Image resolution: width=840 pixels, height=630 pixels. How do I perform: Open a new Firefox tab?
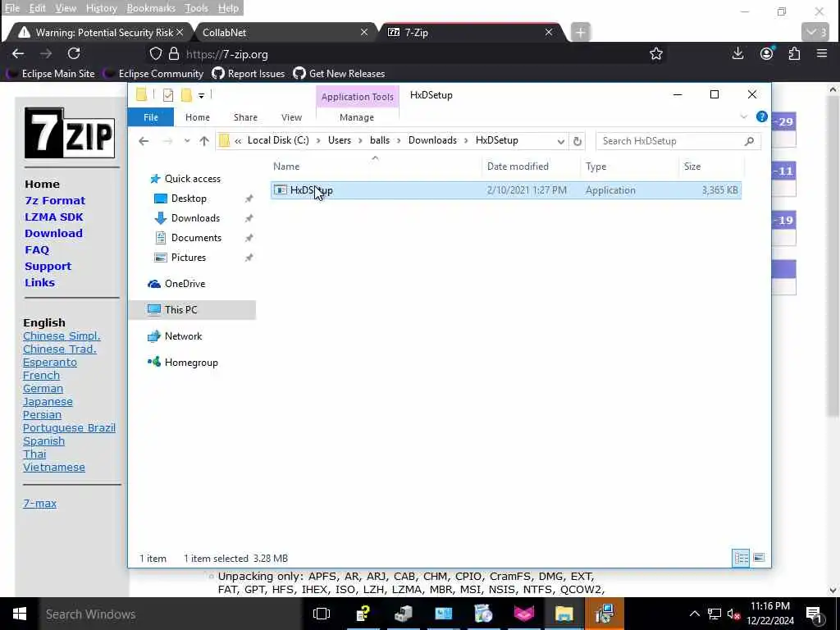pyautogui.click(x=580, y=32)
